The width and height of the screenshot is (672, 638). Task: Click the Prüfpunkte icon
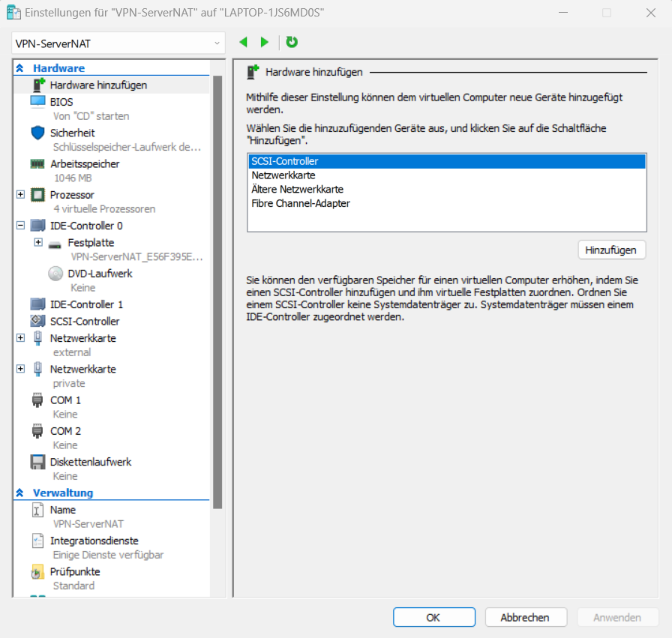tap(37, 572)
